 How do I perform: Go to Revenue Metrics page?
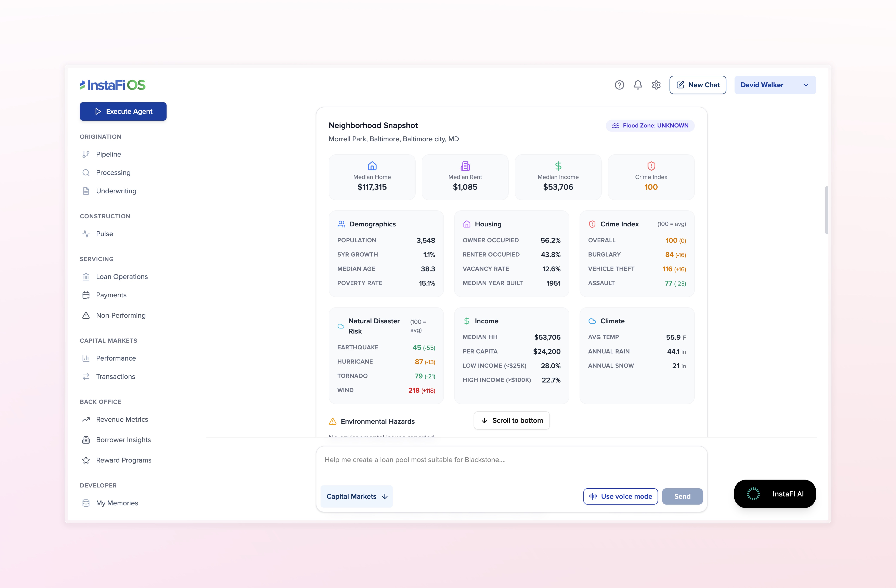[122, 419]
